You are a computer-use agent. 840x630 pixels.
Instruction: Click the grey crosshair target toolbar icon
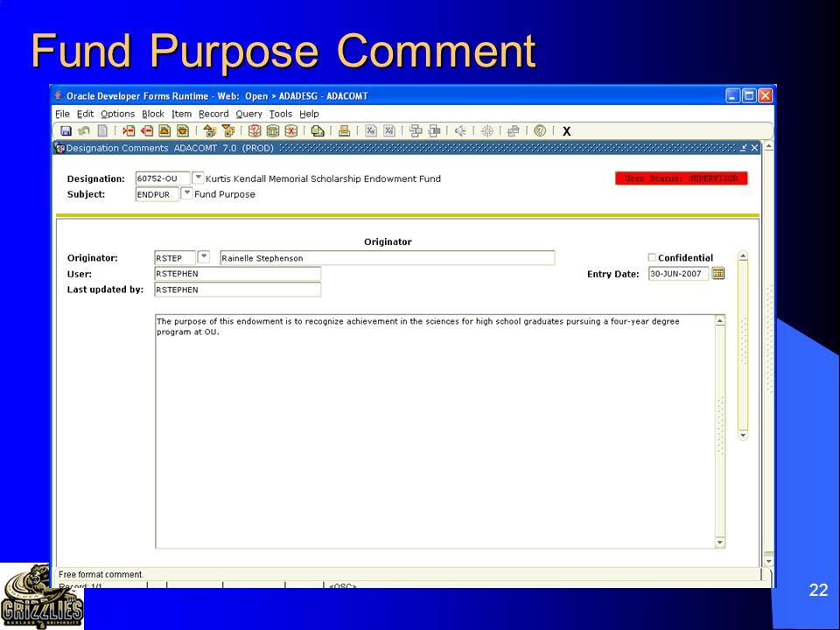487,130
